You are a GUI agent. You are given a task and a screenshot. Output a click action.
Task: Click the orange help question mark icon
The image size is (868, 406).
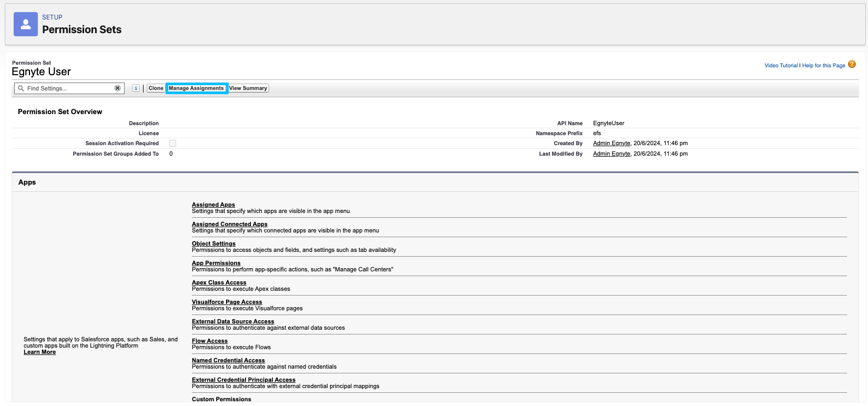click(852, 64)
